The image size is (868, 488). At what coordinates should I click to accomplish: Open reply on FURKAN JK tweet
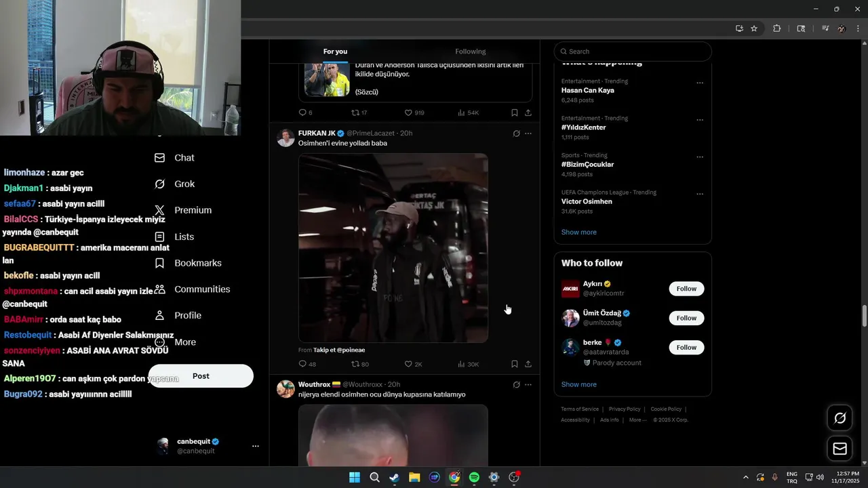(307, 364)
